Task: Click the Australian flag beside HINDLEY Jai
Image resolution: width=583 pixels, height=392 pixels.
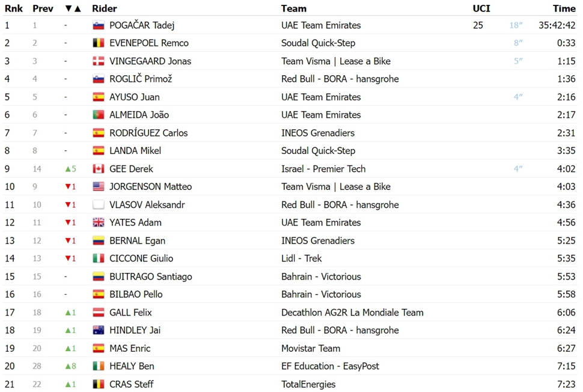Action: point(98,330)
